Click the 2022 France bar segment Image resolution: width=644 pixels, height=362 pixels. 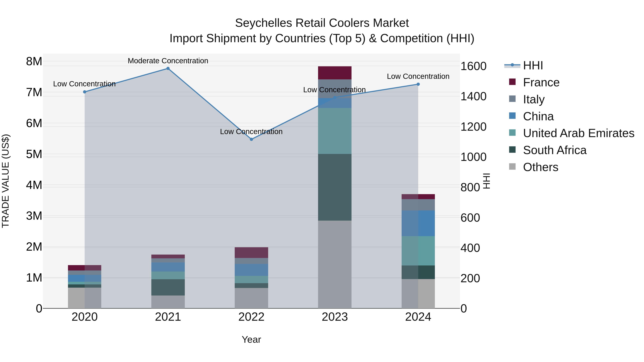click(x=252, y=253)
